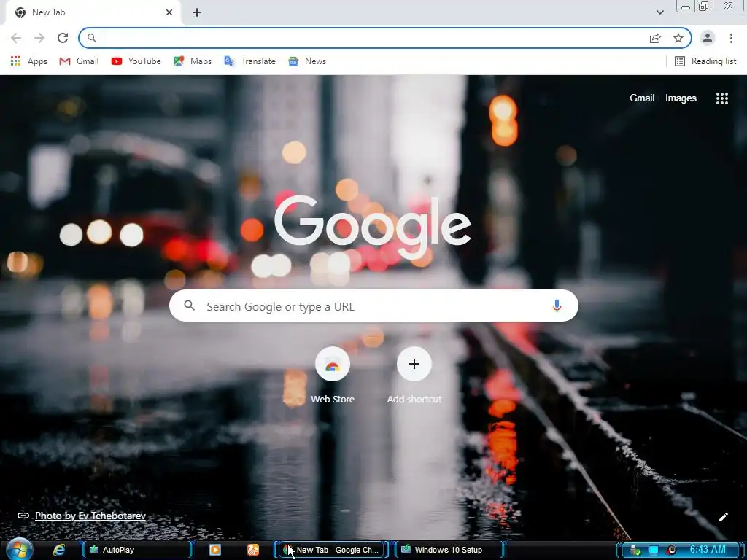Customize this page with the pencil icon

[723, 517]
